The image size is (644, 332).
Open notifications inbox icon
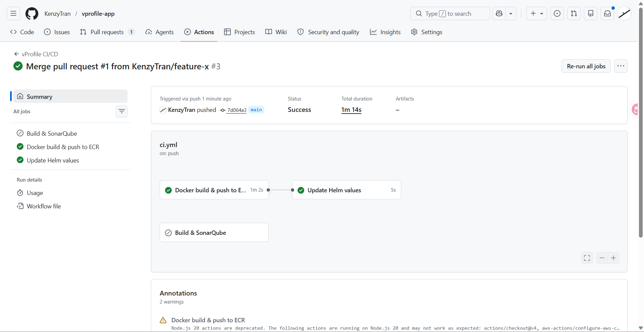click(607, 13)
